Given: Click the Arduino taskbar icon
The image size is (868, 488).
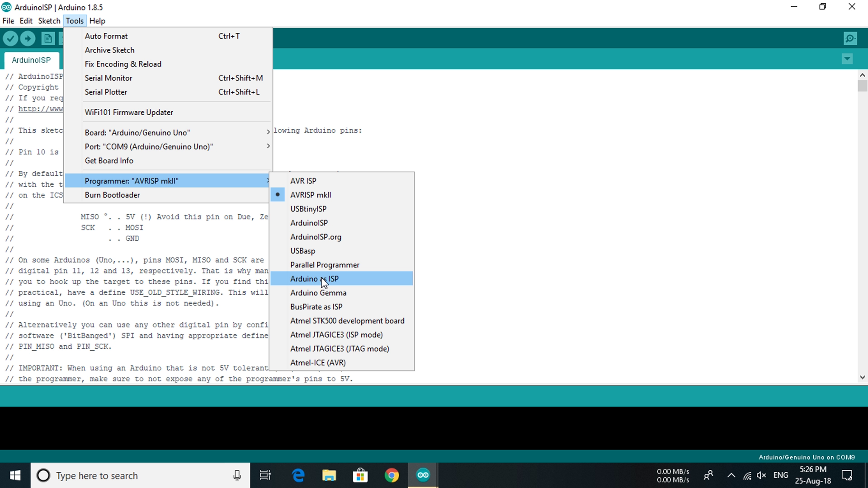Looking at the screenshot, I should (423, 475).
